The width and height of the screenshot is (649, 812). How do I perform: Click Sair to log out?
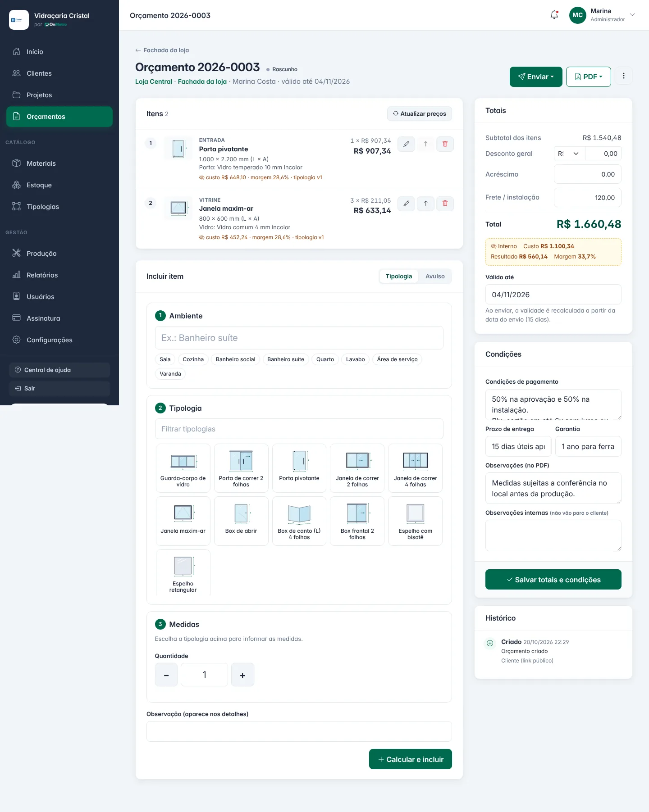point(59,388)
